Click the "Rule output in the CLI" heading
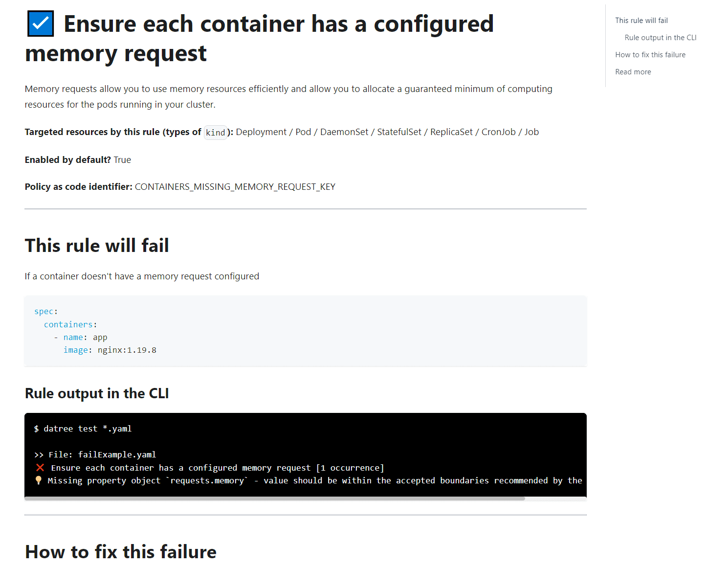 pos(97,393)
